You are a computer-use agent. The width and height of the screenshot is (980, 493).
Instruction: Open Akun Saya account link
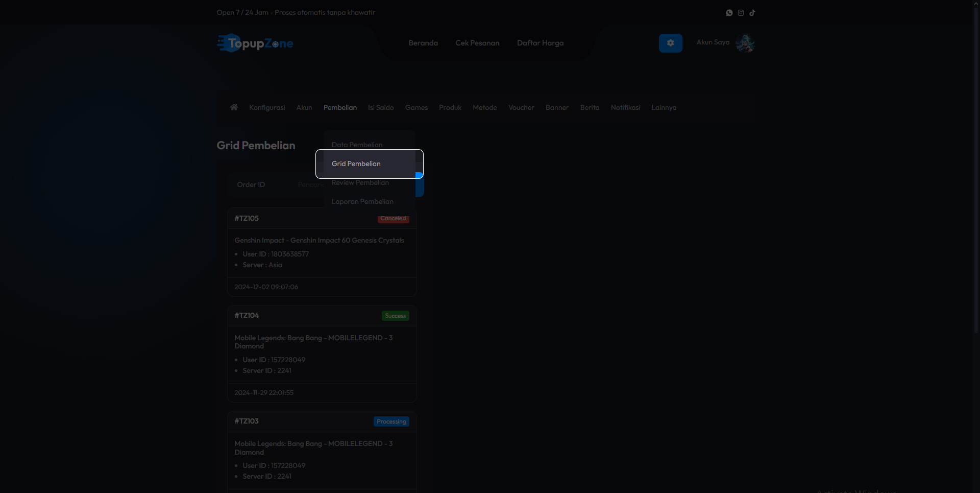pyautogui.click(x=713, y=42)
